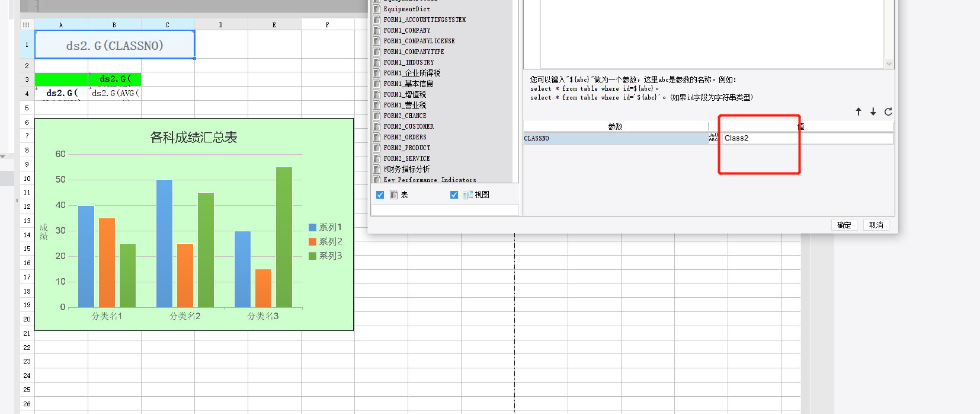
Task: Select cell A4 containing ds2.G(
Action: coord(62,93)
